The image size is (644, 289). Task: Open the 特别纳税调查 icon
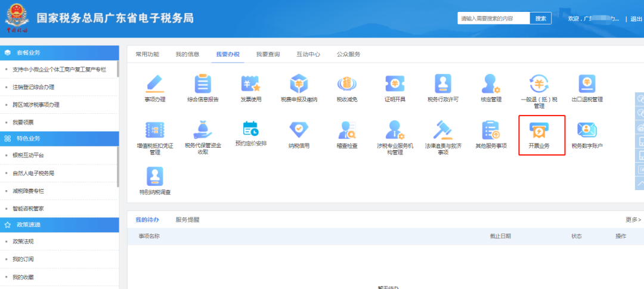155,176
